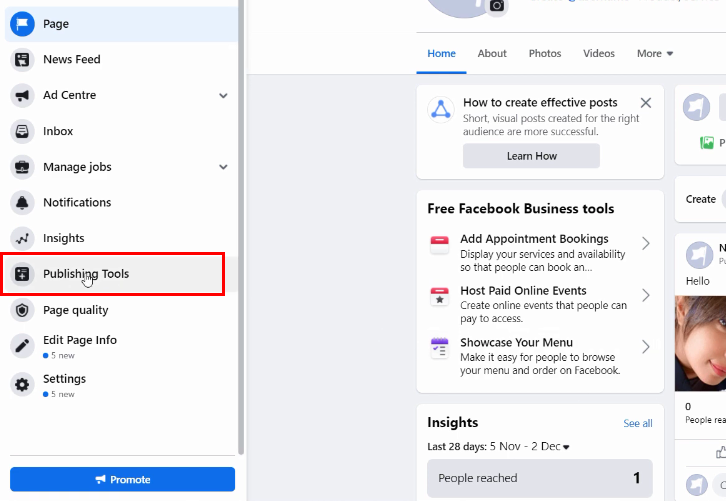Click the camera icon on profile picture
726x501 pixels.
(497, 6)
